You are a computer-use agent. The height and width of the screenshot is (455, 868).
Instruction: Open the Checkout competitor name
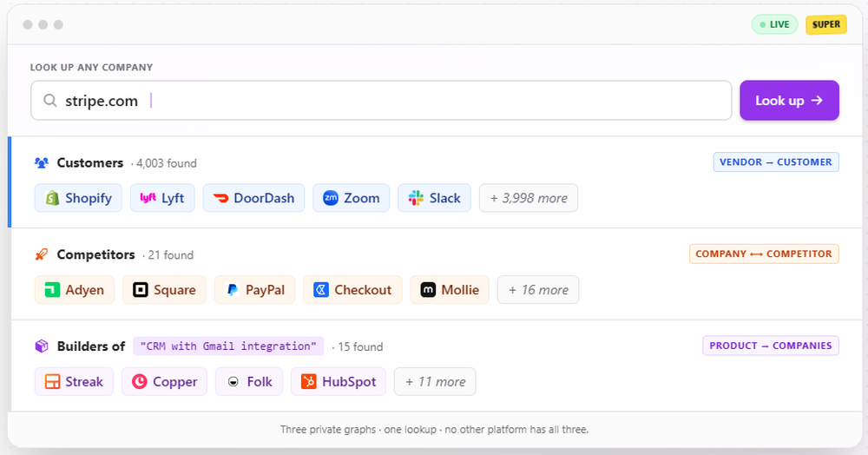(363, 290)
